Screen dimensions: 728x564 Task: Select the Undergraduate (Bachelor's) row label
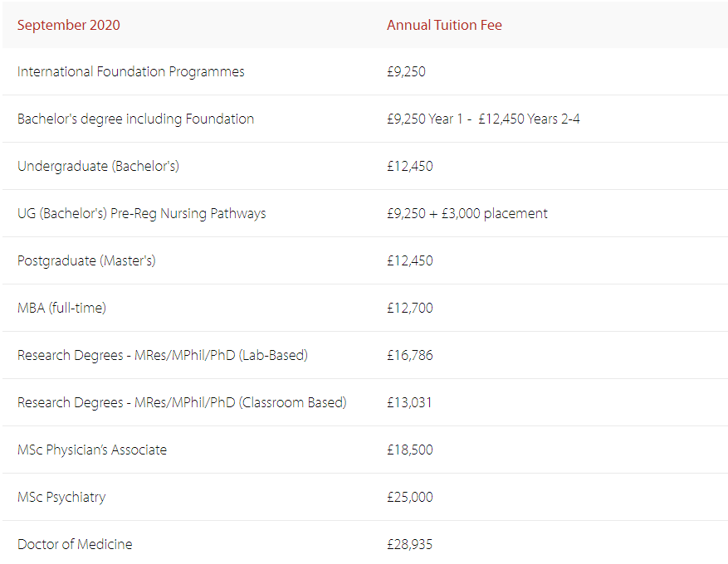click(98, 167)
